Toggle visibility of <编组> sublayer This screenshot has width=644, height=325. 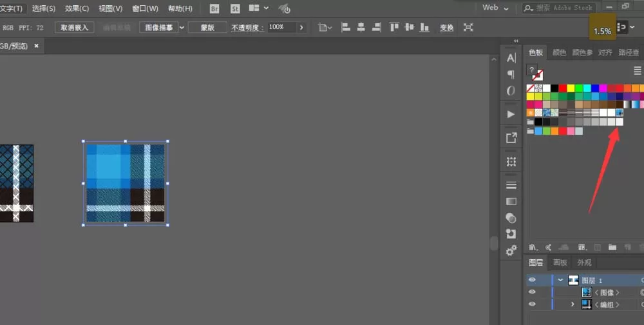click(532, 304)
